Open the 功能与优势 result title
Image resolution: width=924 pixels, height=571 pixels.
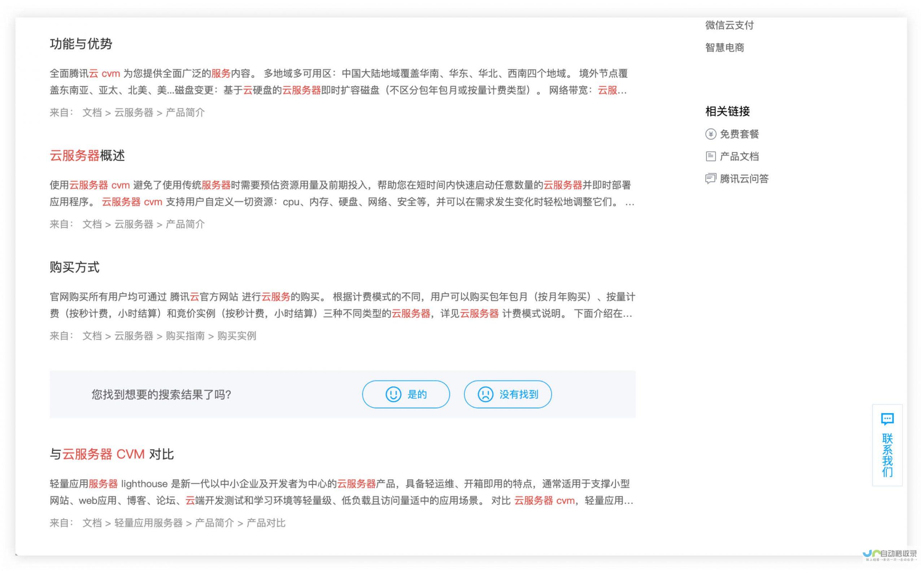81,44
